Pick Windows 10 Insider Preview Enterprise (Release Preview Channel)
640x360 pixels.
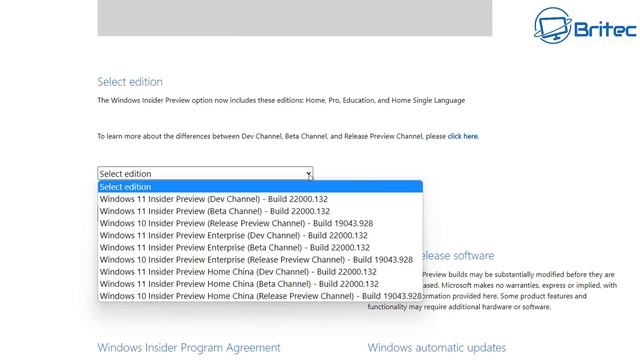260,260
